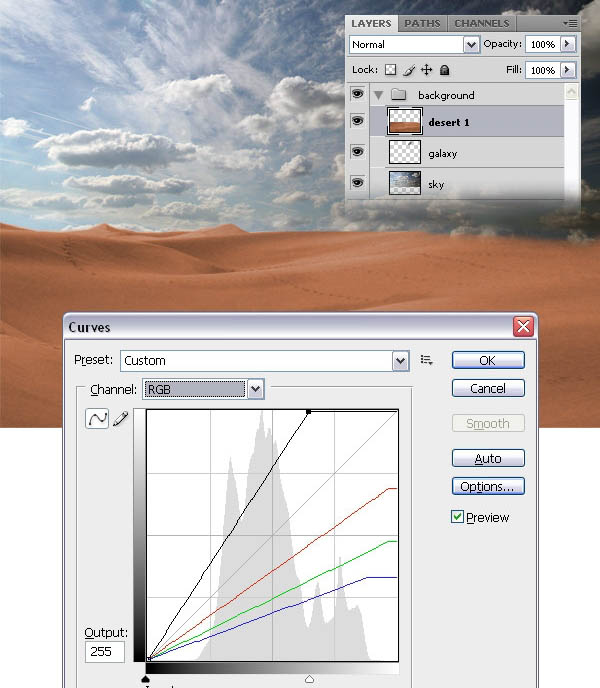Image resolution: width=600 pixels, height=688 pixels.
Task: Click the white point slider under the graph
Action: click(x=309, y=680)
